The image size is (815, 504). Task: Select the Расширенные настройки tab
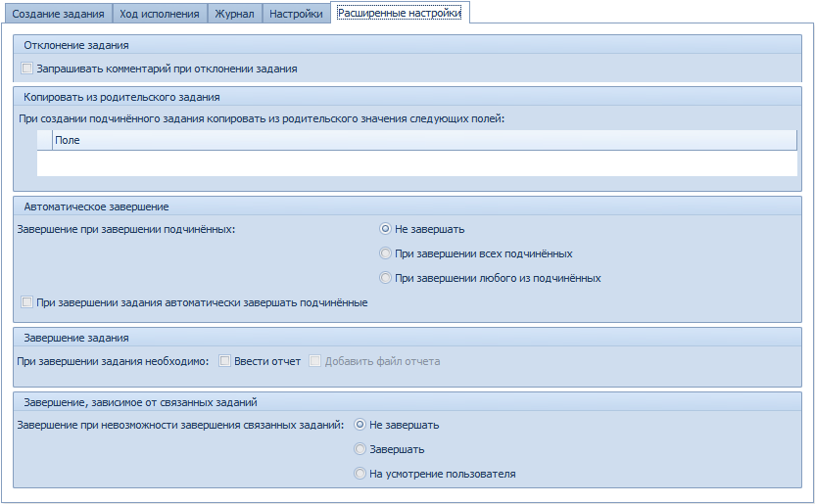pos(399,14)
